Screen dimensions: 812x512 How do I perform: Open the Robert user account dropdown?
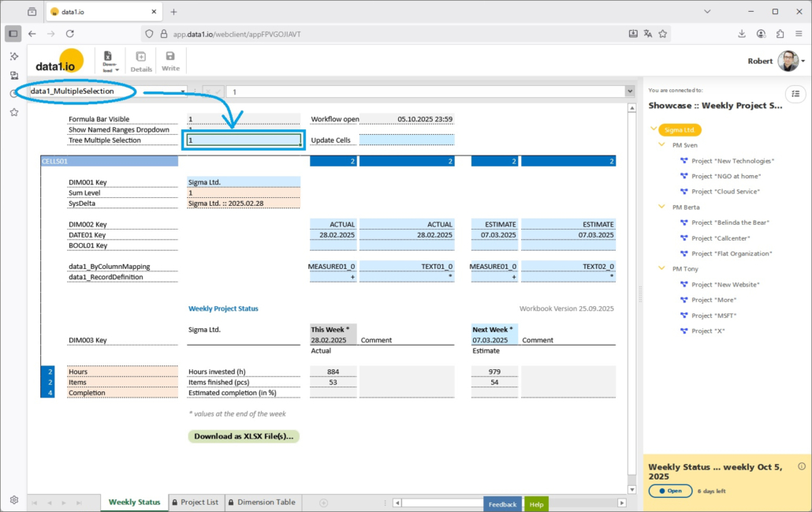803,61
